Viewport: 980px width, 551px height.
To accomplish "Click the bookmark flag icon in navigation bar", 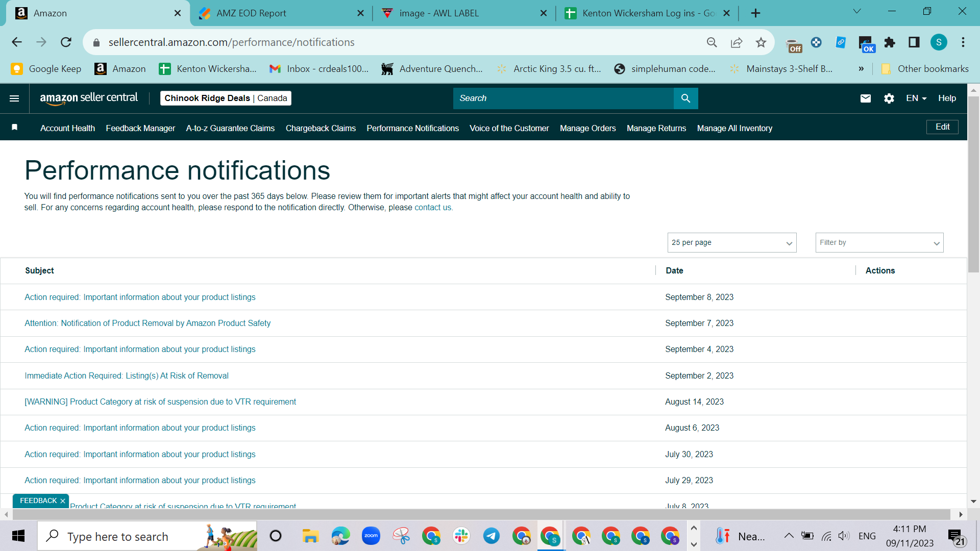I will point(15,128).
